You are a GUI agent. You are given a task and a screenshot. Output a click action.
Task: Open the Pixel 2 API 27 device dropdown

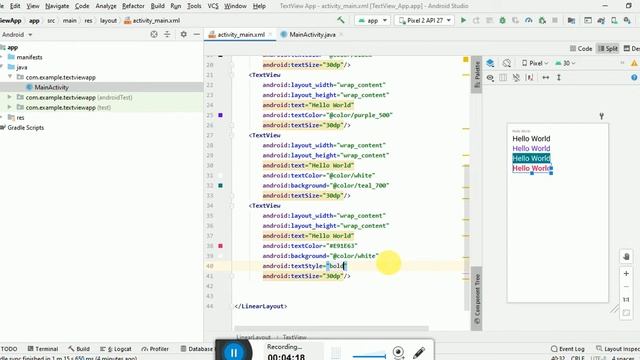coord(425,20)
